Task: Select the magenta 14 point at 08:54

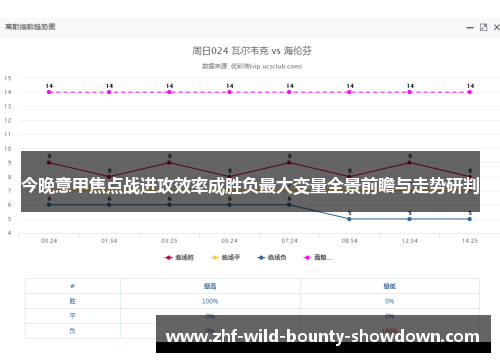Action: tap(349, 92)
